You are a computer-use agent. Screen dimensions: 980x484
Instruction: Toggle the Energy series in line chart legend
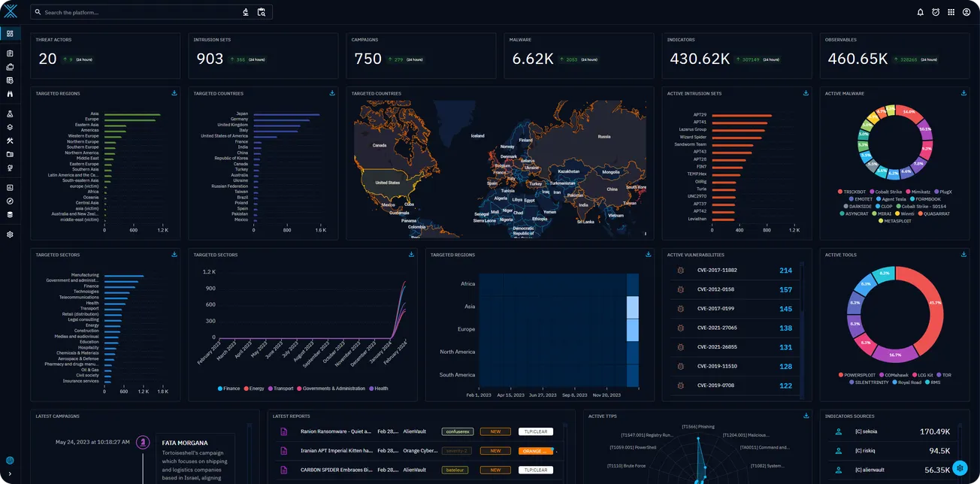pyautogui.click(x=254, y=389)
